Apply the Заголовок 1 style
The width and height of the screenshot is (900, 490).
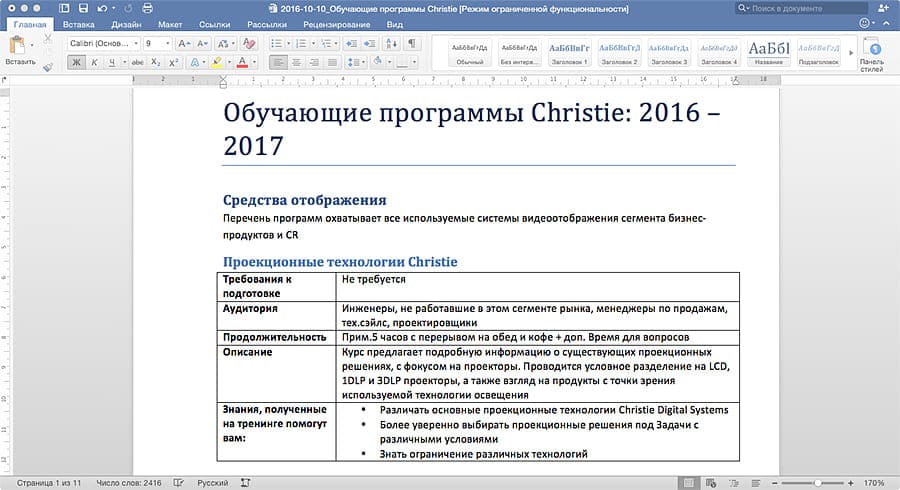click(x=569, y=53)
